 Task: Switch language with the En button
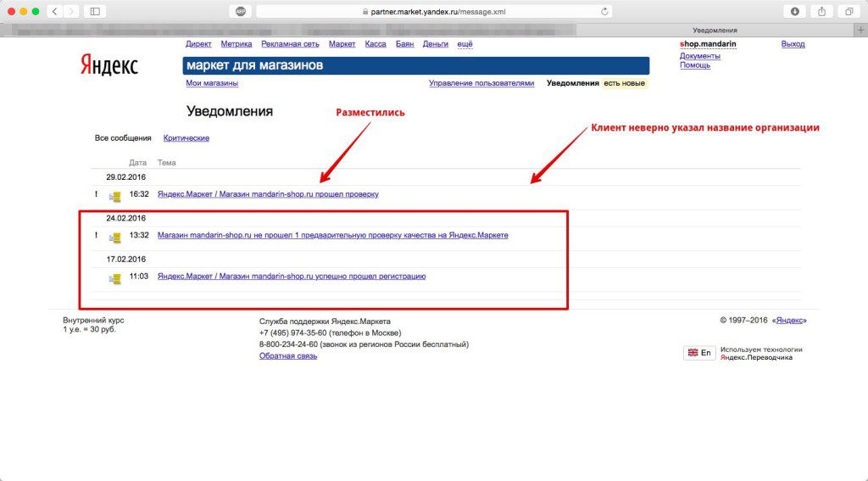point(699,353)
